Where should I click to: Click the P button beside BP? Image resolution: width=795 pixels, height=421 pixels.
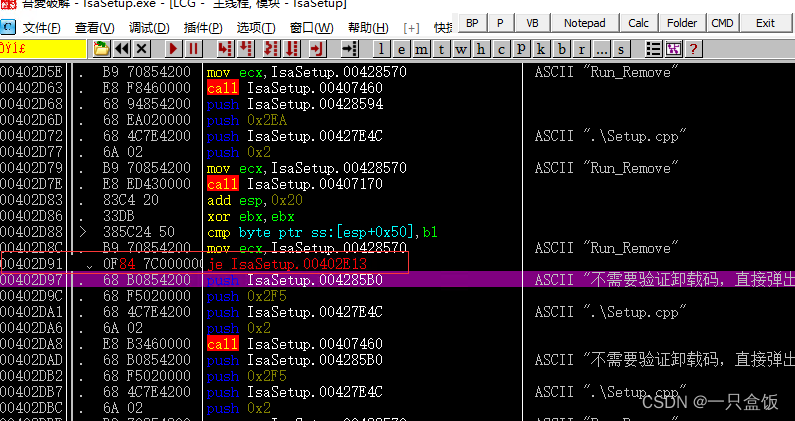point(500,23)
